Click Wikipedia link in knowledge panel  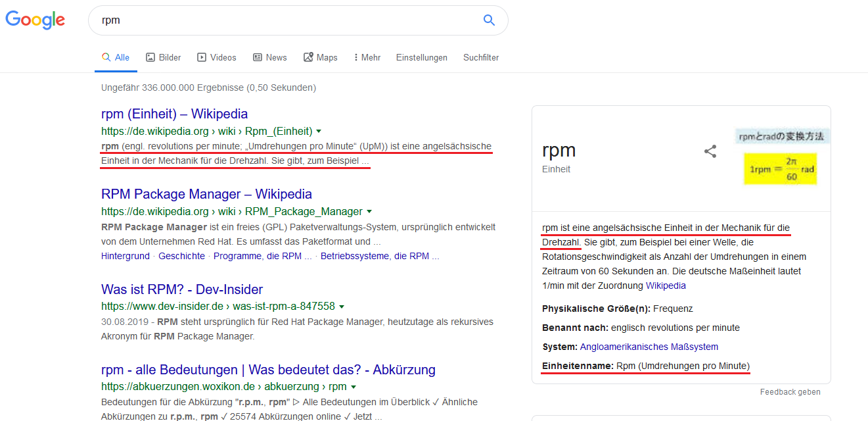pos(666,285)
